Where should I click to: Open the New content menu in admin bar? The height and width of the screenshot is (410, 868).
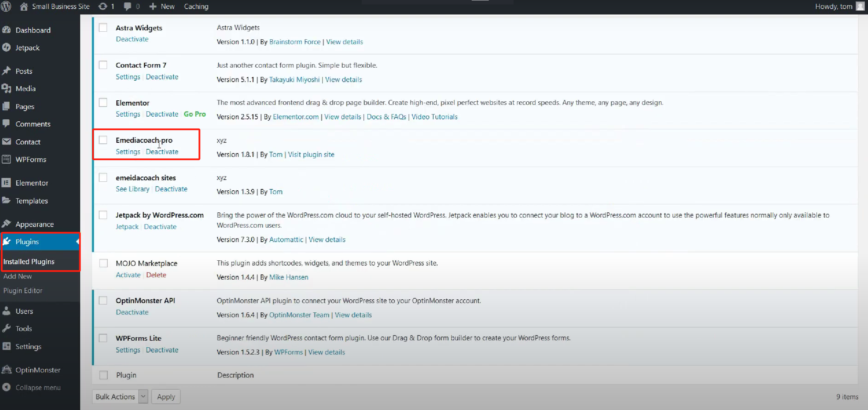(x=162, y=6)
